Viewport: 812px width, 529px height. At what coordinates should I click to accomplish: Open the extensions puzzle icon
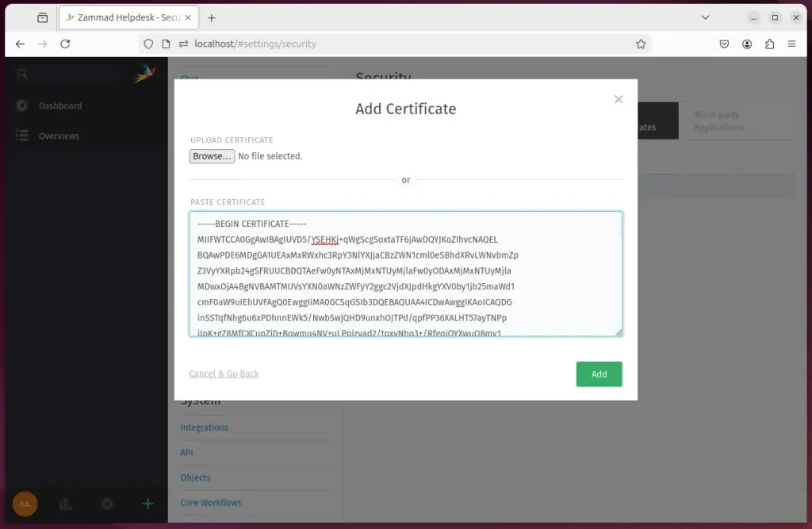coord(769,44)
